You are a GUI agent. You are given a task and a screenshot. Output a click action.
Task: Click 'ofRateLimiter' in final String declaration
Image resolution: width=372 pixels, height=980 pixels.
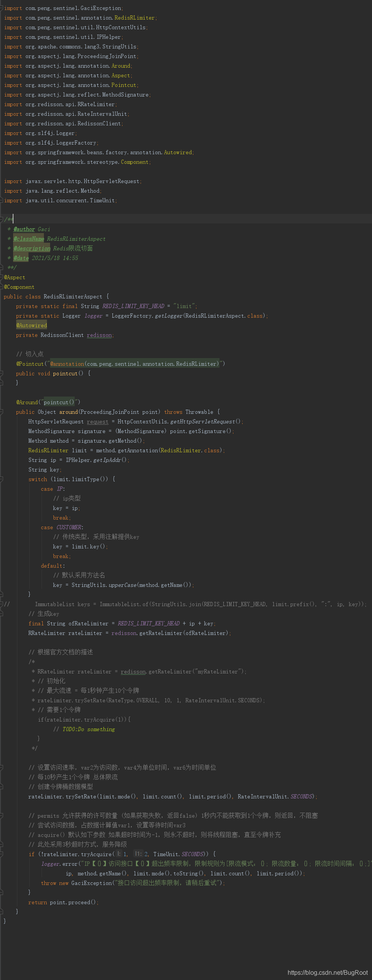point(89,623)
